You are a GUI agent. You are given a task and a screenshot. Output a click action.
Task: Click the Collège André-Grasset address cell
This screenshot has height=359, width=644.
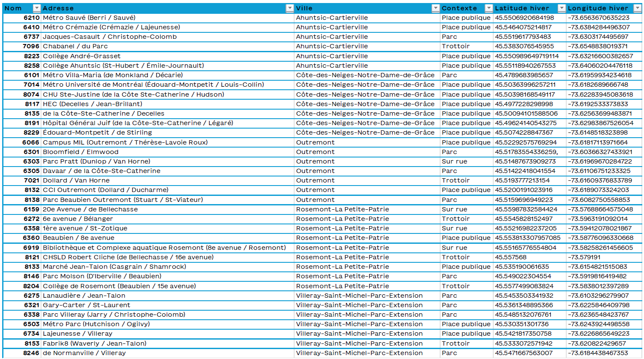(168, 56)
